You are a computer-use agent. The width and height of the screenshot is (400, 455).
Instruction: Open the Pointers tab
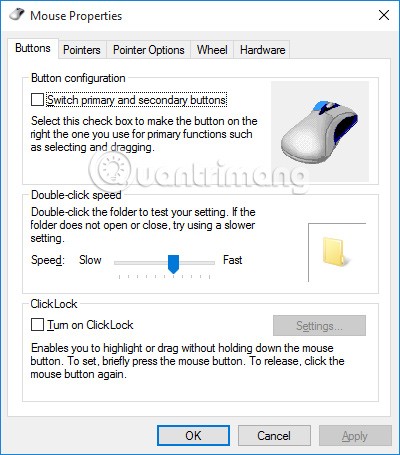point(82,50)
